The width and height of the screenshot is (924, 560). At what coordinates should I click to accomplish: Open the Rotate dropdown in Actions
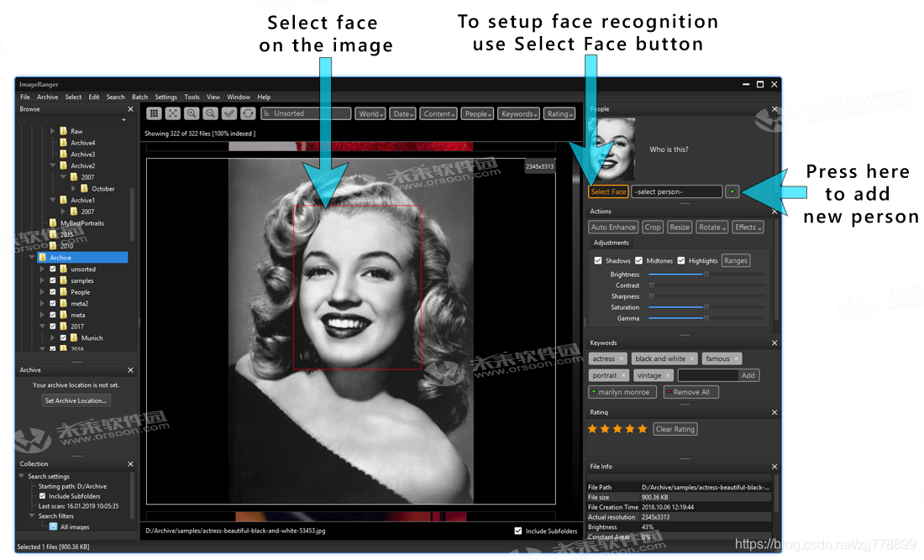coord(711,228)
